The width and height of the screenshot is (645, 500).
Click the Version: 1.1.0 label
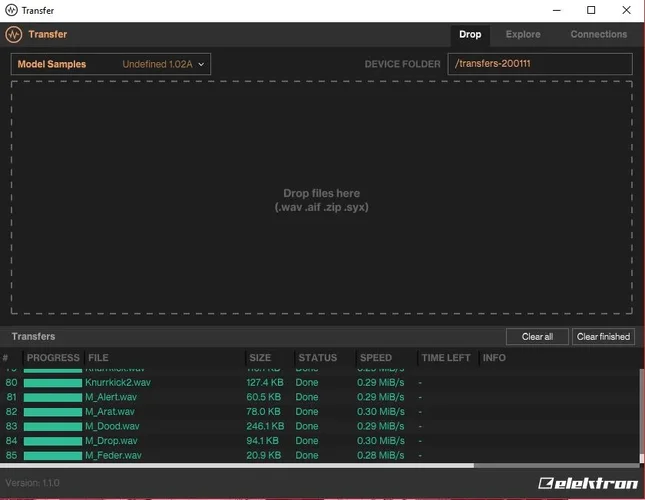pyautogui.click(x=32, y=483)
